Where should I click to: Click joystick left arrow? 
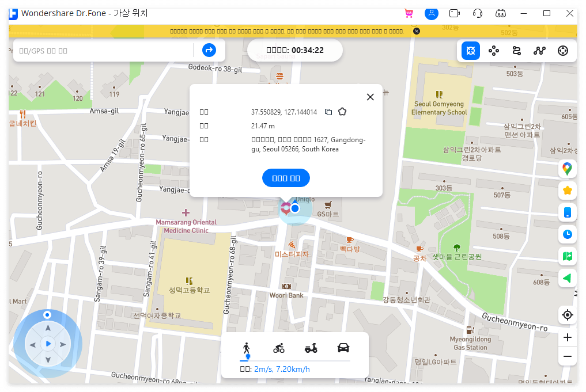[32, 345]
